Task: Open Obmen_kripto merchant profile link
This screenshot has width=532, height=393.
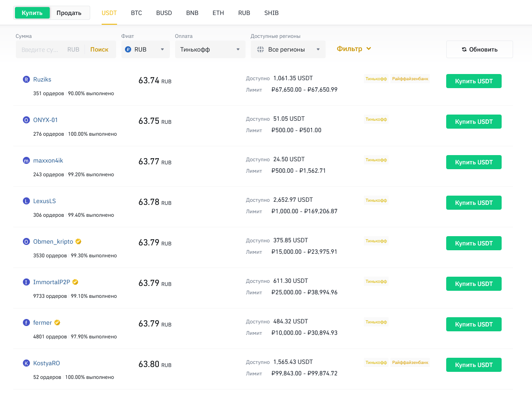Action: (x=53, y=241)
